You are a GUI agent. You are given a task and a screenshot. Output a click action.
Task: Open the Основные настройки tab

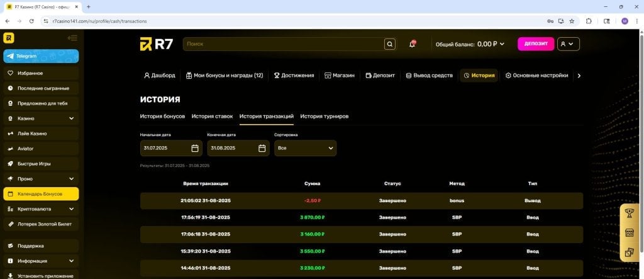coord(536,76)
